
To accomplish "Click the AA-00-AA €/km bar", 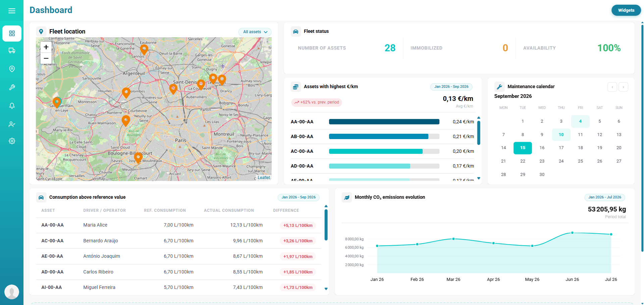I will click(x=384, y=122).
